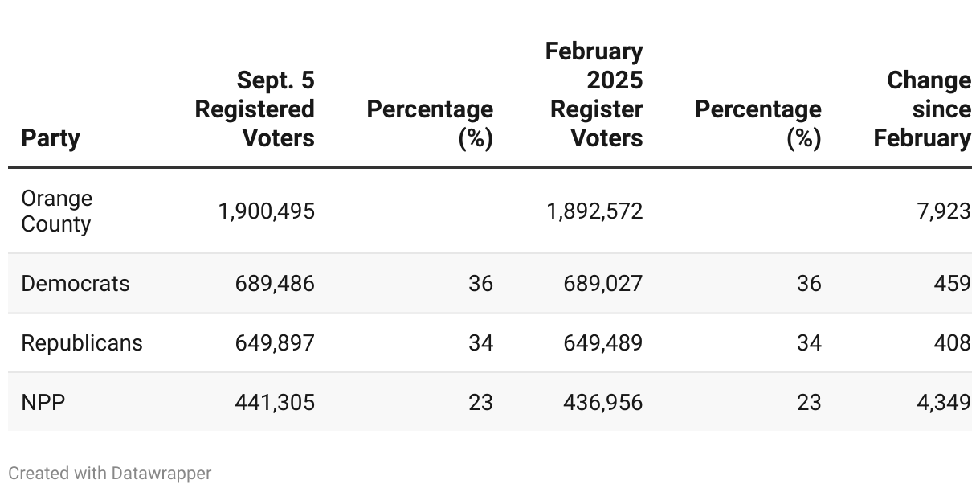The height and width of the screenshot is (492, 980).
Task: Select NPP's Sept. 5 count 441,305
Action: click(x=275, y=402)
